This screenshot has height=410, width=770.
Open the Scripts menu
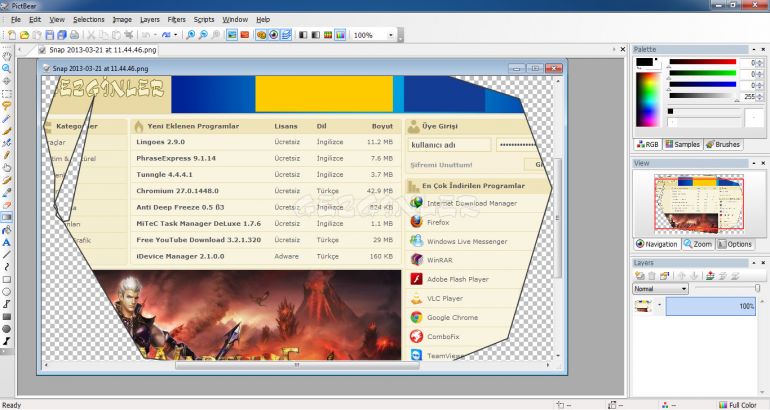(204, 20)
